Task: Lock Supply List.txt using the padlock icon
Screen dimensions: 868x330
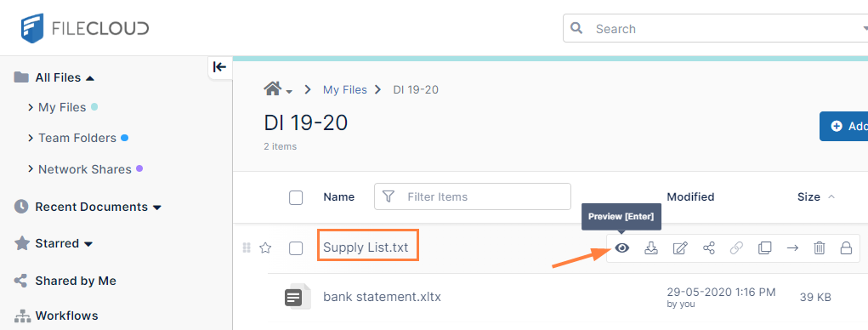Action: point(846,248)
